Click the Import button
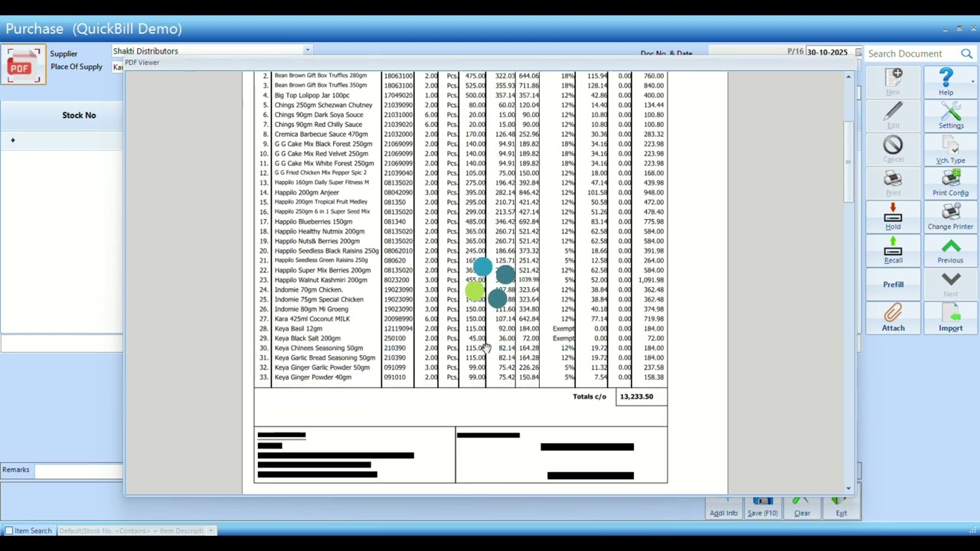This screenshot has width=980, height=551. coord(950,318)
